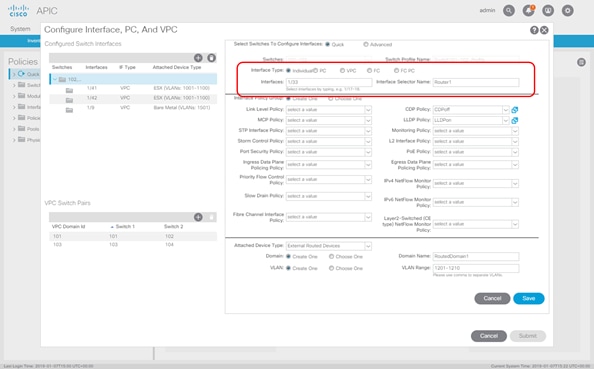Click the Interfaces input field
The image size is (594, 369).
(x=329, y=82)
